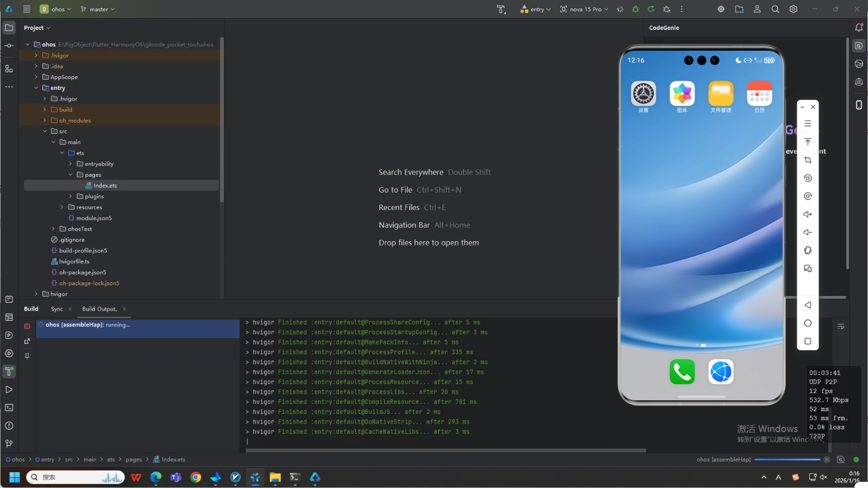Close the Build Output tab
868x488 pixels.
coord(124,309)
